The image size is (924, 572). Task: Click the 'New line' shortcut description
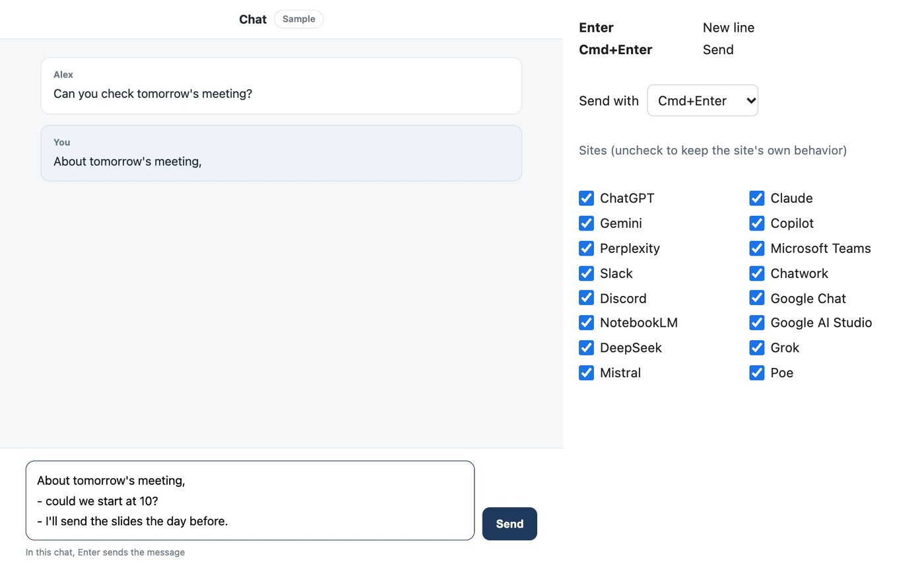pos(729,28)
